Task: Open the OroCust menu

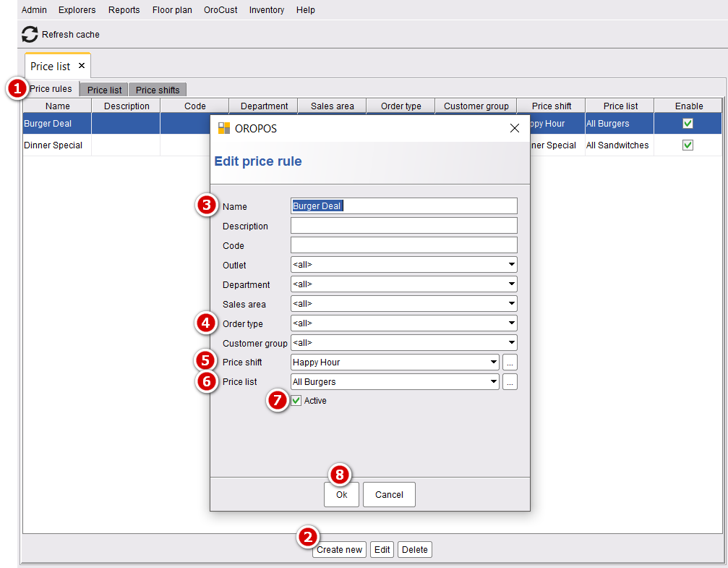Action: [220, 9]
